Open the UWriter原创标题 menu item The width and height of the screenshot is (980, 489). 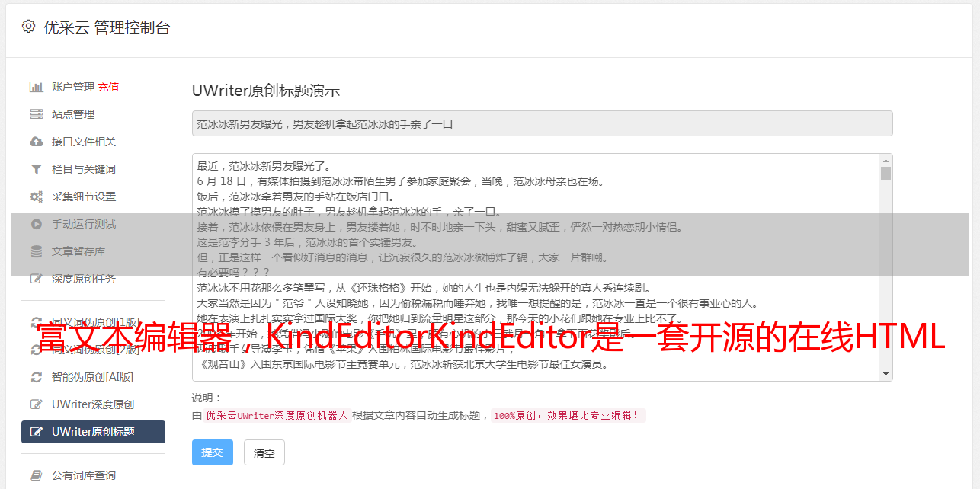pos(93,432)
